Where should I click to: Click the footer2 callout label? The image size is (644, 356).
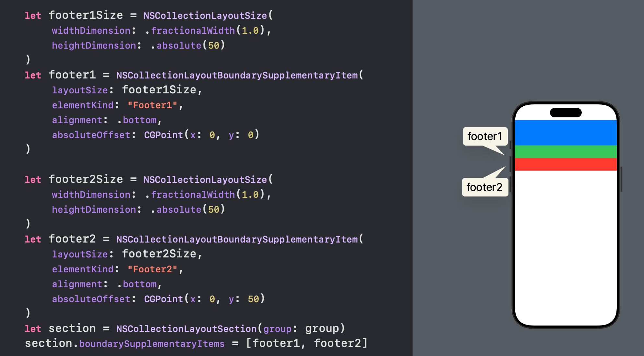[484, 187]
